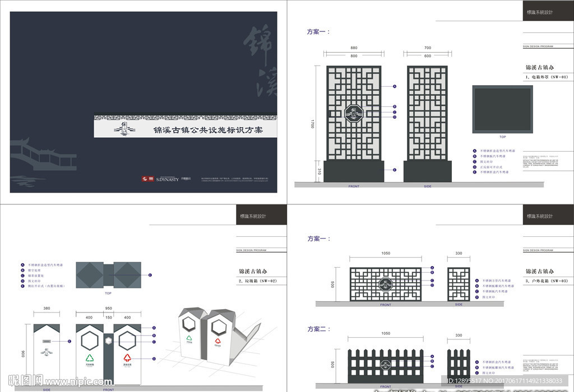Click the legend entry 正反面可开启式

point(491,167)
